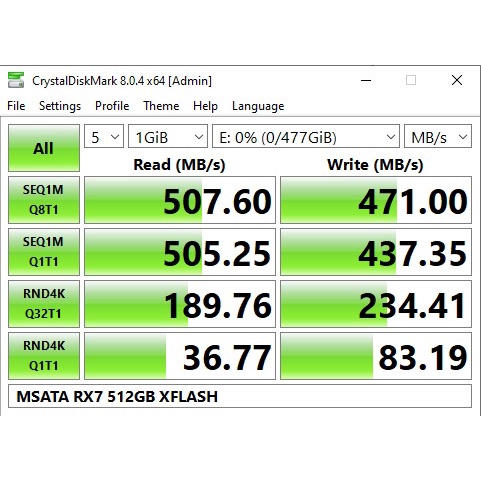Click the 189.76 read result
Image resolution: width=481 pixels, height=481 pixels.
180,304
